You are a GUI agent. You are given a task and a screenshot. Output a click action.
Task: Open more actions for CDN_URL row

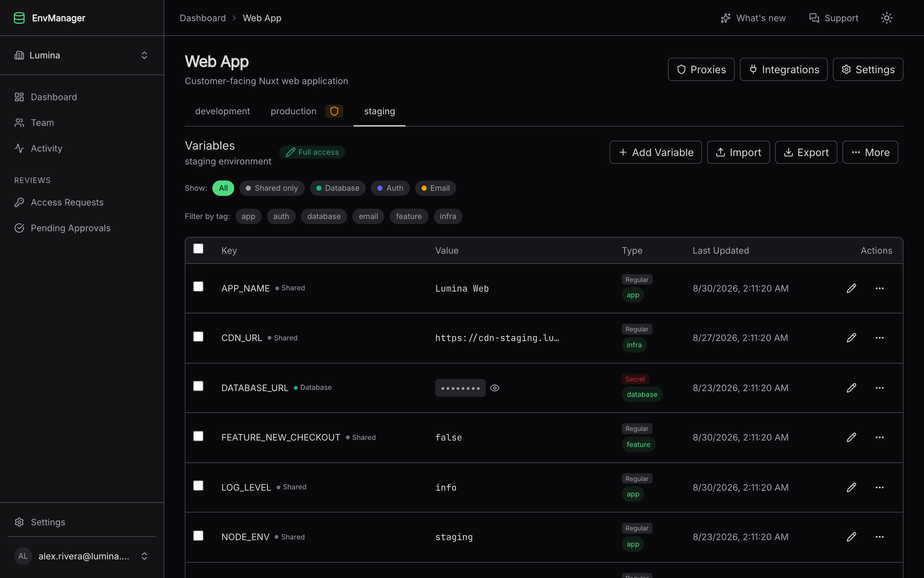pyautogui.click(x=879, y=338)
